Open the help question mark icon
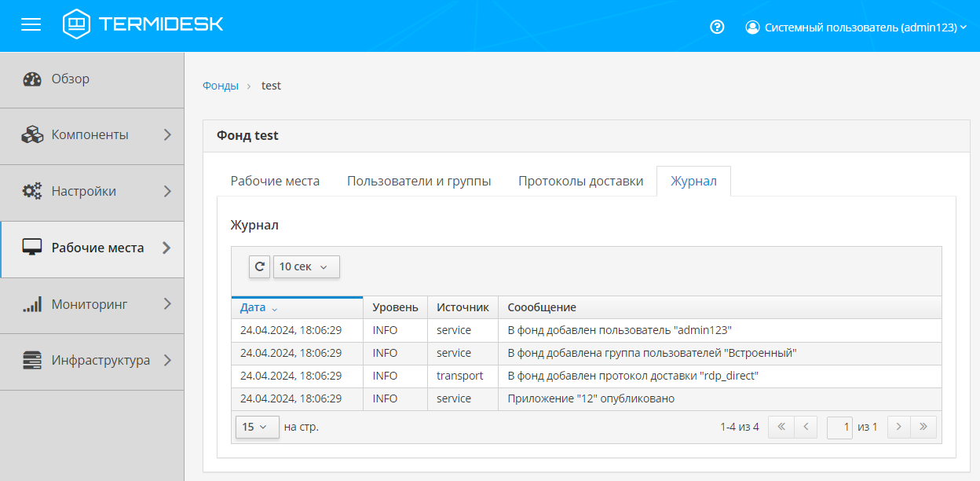 point(716,27)
